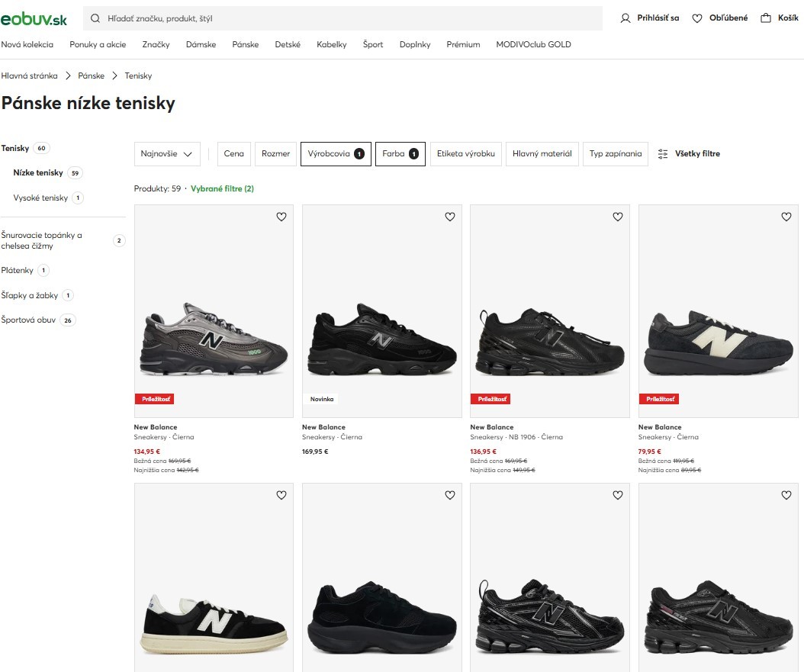Favorite the 79,95 € New Balance sneaker
Screen dimensions: 804x672
[x=786, y=217]
